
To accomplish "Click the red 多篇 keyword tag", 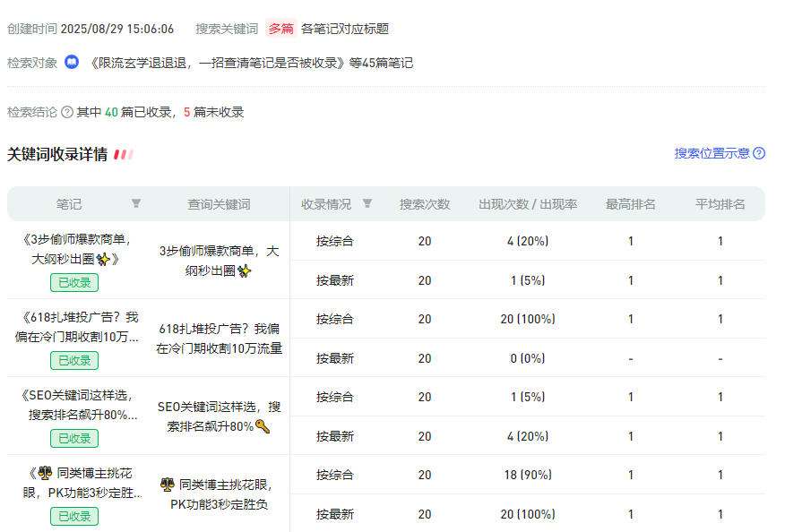I will [280, 29].
